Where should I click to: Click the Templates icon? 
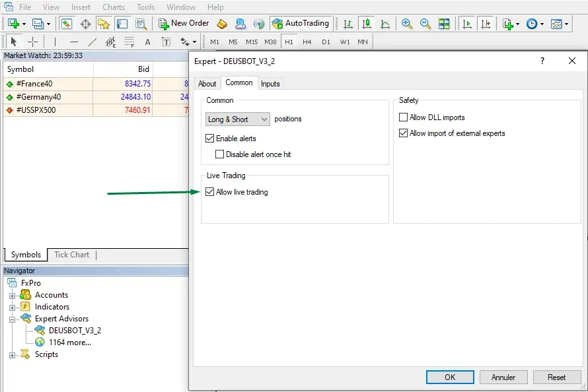(556, 24)
